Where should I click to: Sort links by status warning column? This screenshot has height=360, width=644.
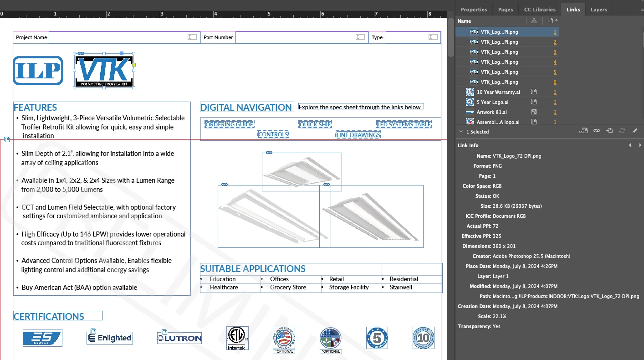[534, 21]
